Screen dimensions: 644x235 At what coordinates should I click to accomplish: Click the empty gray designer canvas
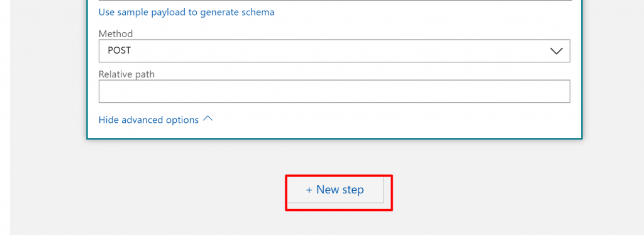[x=493, y=185]
